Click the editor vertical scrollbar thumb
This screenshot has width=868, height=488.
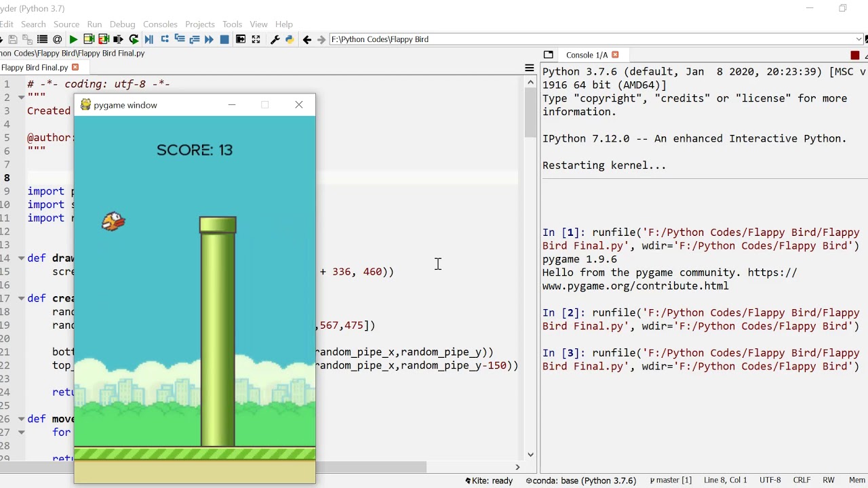pyautogui.click(x=530, y=113)
